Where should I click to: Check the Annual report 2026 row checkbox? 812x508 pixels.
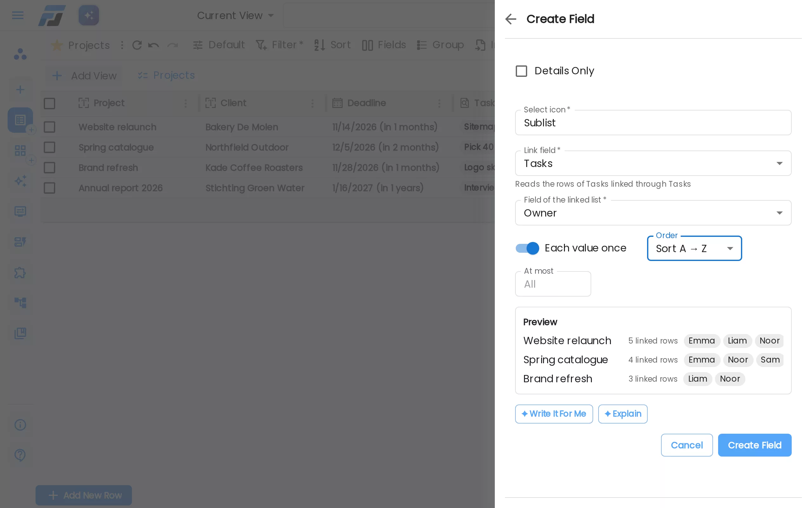click(49, 188)
